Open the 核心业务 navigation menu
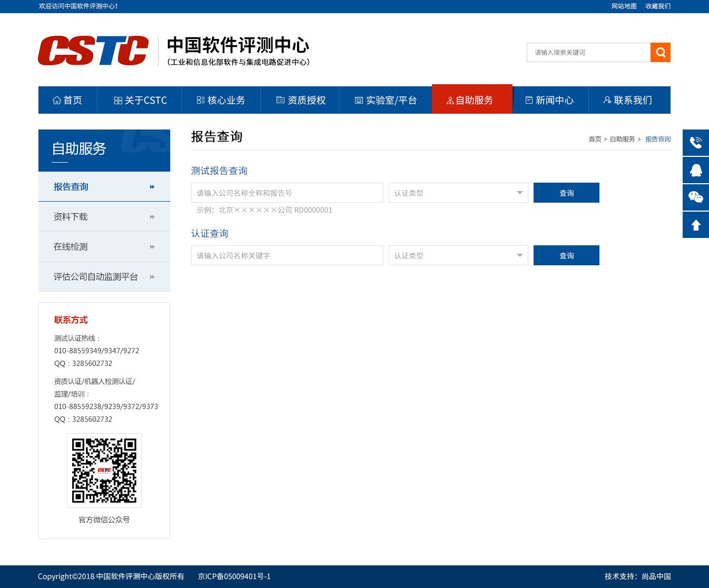709x588 pixels. pyautogui.click(x=221, y=100)
